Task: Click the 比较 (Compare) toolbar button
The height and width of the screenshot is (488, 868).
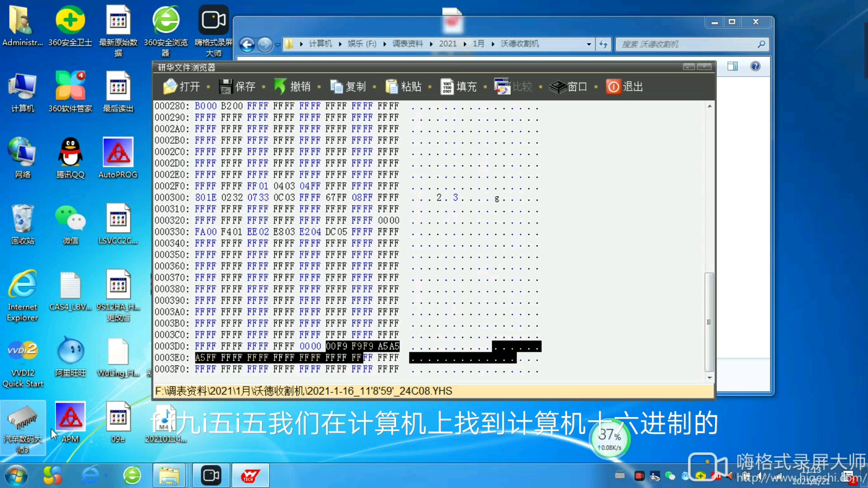Action: [514, 86]
